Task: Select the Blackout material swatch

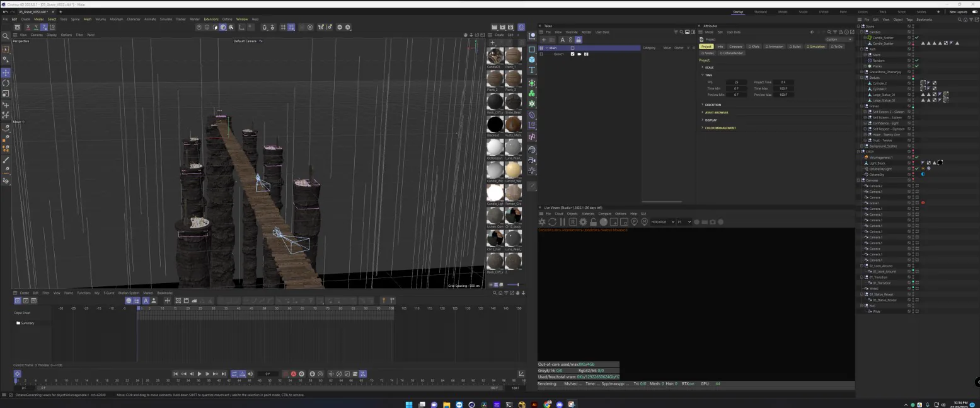Action: 495,124
